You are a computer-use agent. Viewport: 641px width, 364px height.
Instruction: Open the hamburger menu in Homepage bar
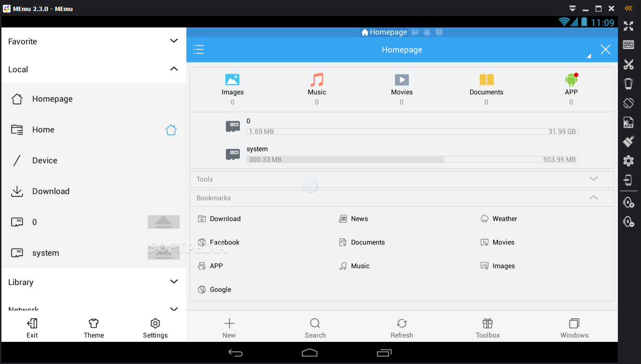[198, 49]
